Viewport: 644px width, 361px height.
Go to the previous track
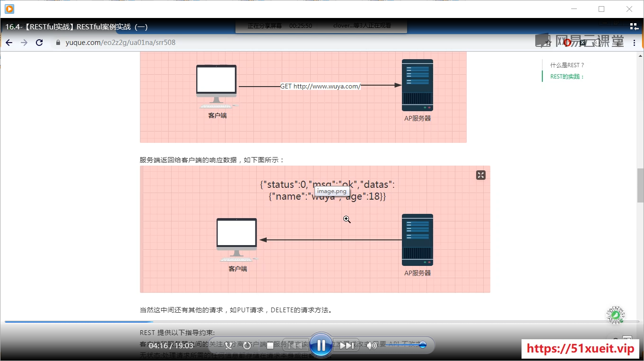click(x=295, y=346)
